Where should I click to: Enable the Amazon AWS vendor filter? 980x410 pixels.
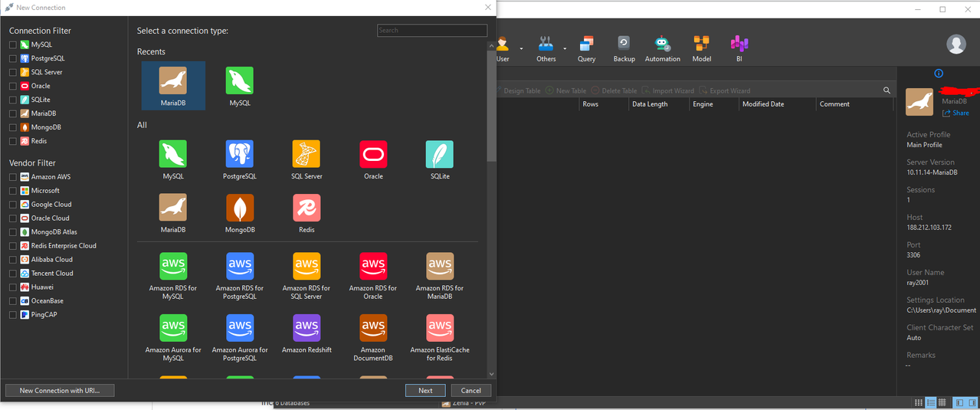click(12, 177)
